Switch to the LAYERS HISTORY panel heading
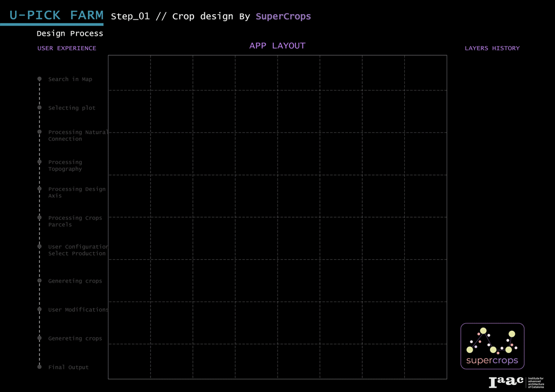This screenshot has width=555, height=392. tap(492, 48)
